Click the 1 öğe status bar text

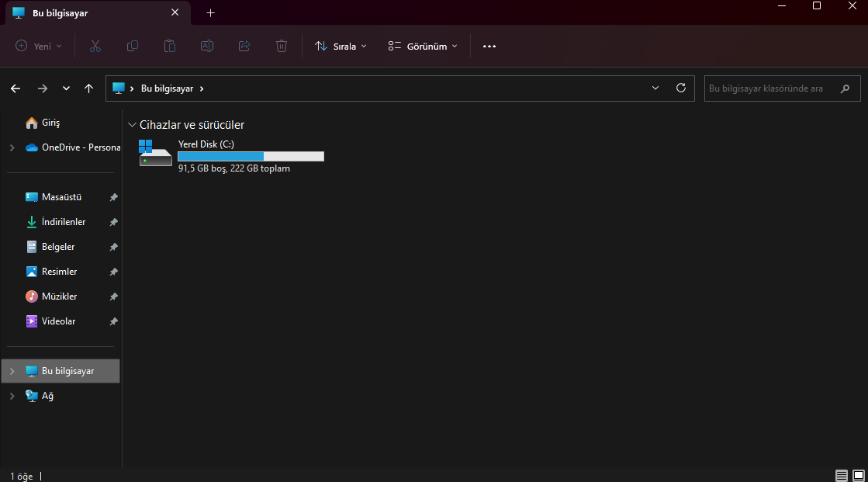(x=22, y=477)
